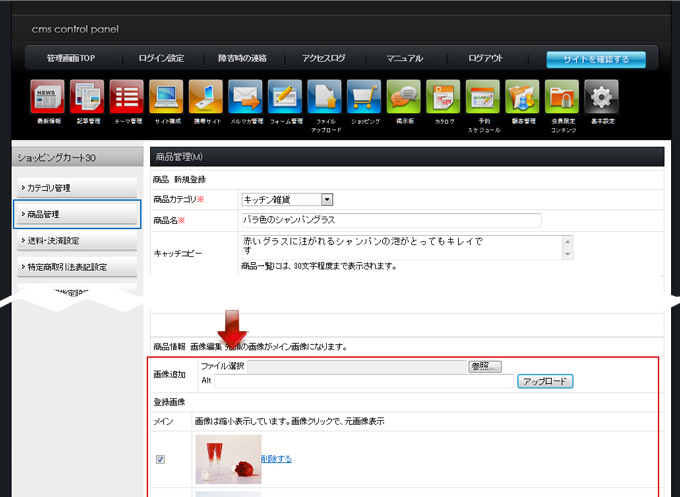
Task: Open the 基本設定 gear icon
Action: click(601, 97)
